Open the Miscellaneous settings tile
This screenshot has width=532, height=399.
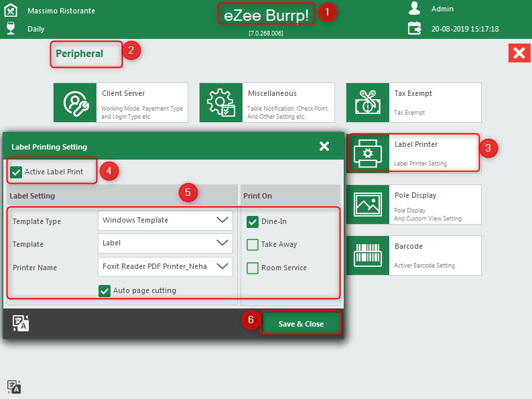[267, 103]
